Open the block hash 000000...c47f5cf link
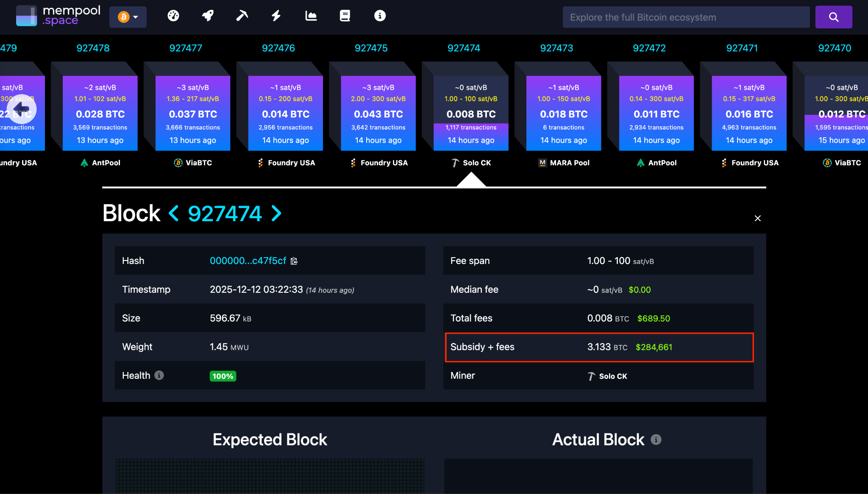The width and height of the screenshot is (868, 494). (x=248, y=261)
